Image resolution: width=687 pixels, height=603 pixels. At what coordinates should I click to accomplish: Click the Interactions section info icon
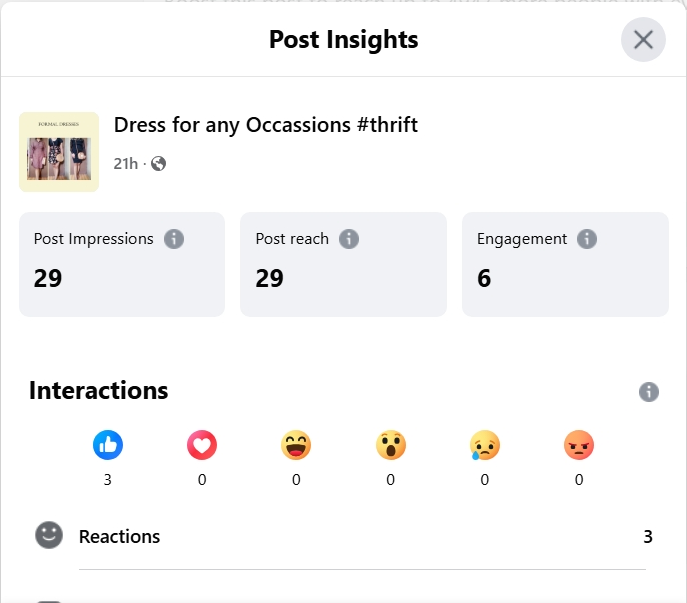coord(649,391)
